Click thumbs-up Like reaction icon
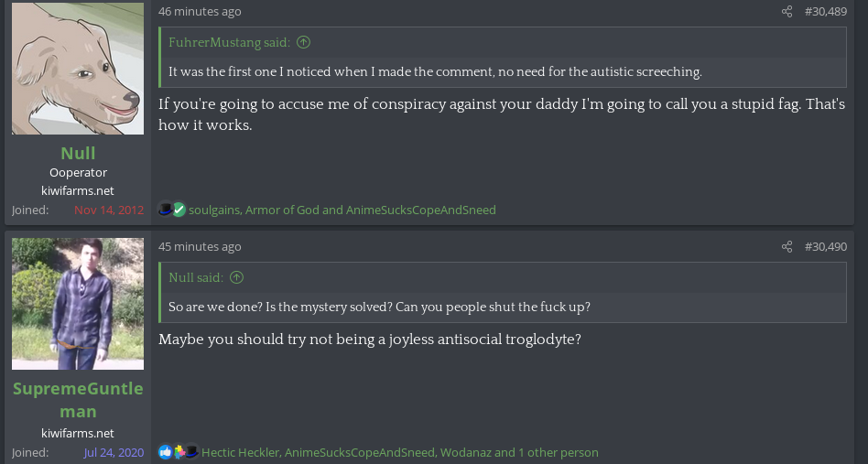 [165, 452]
